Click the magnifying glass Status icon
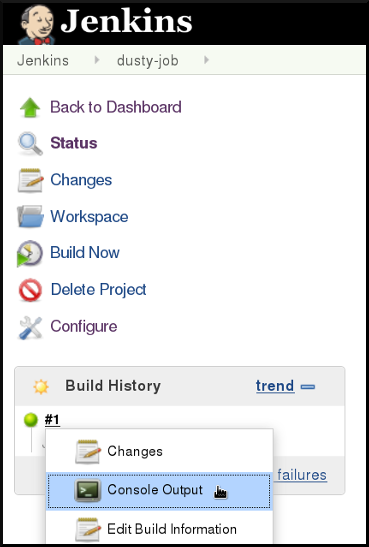This screenshot has width=369, height=547. (x=30, y=143)
